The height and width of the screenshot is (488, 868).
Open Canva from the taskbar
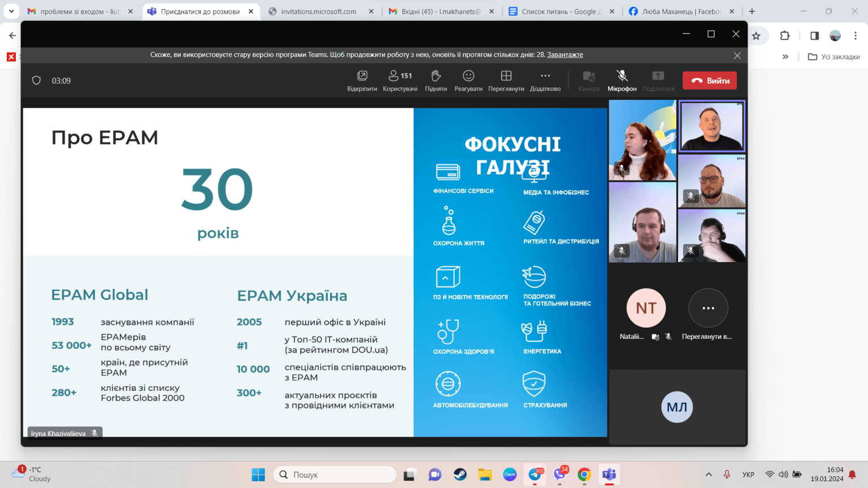[510, 474]
